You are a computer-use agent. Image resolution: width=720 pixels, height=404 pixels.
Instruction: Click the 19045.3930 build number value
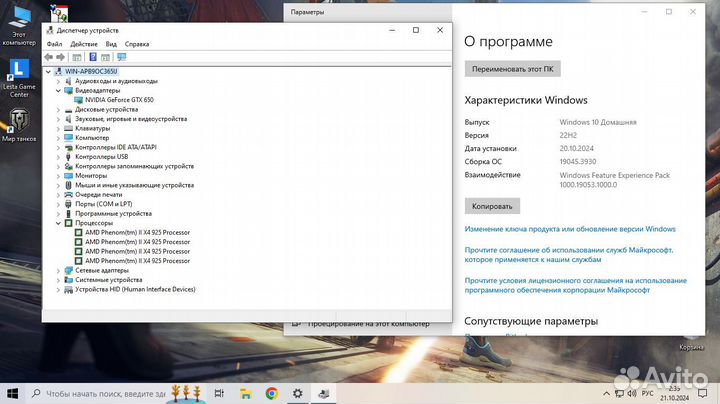point(578,162)
